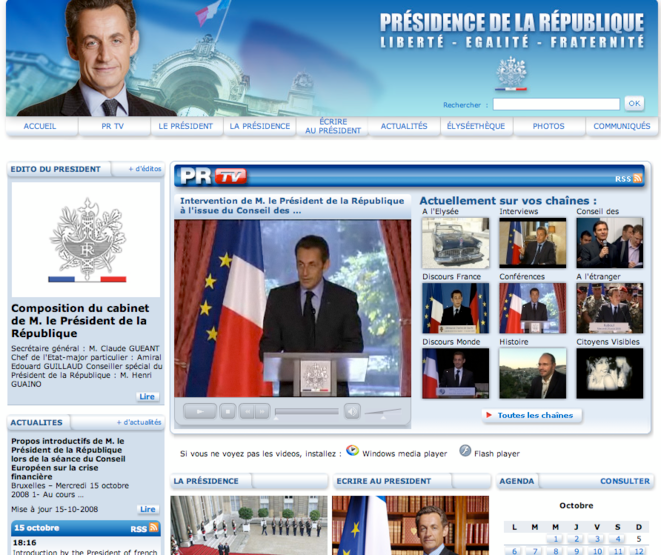
Task: Click the 15 octobre RSS feed icon
Action: point(153,528)
